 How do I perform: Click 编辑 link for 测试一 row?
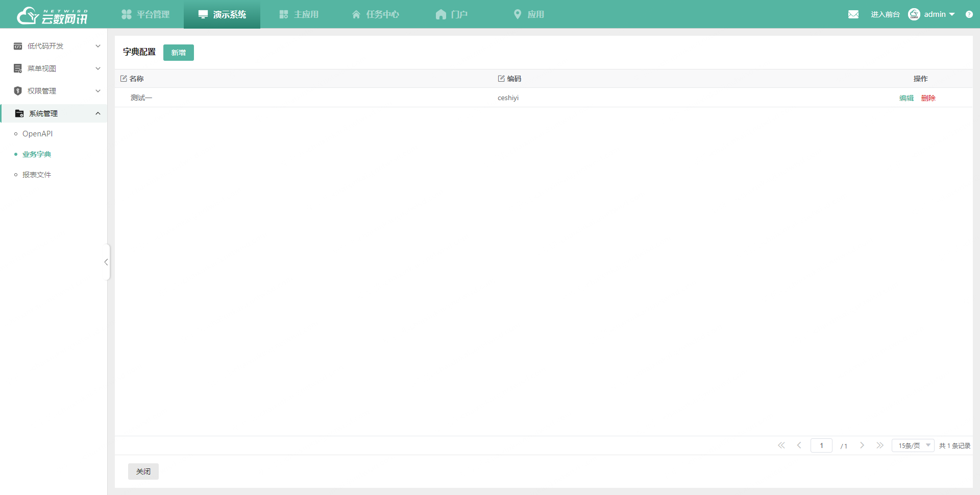[x=906, y=98]
